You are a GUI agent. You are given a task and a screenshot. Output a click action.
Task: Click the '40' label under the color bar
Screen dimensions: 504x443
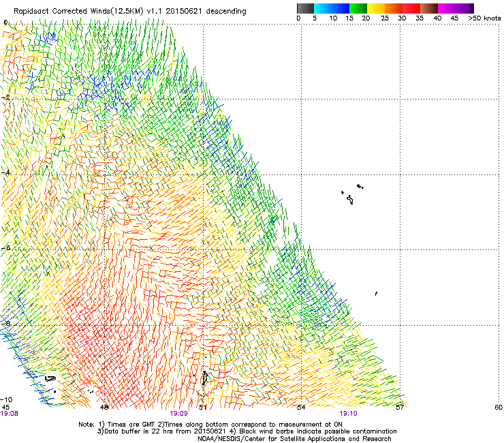[x=437, y=18]
